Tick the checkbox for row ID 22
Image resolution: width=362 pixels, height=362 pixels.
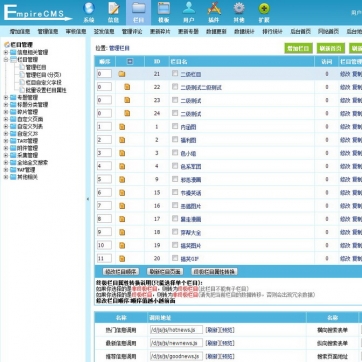point(175,87)
